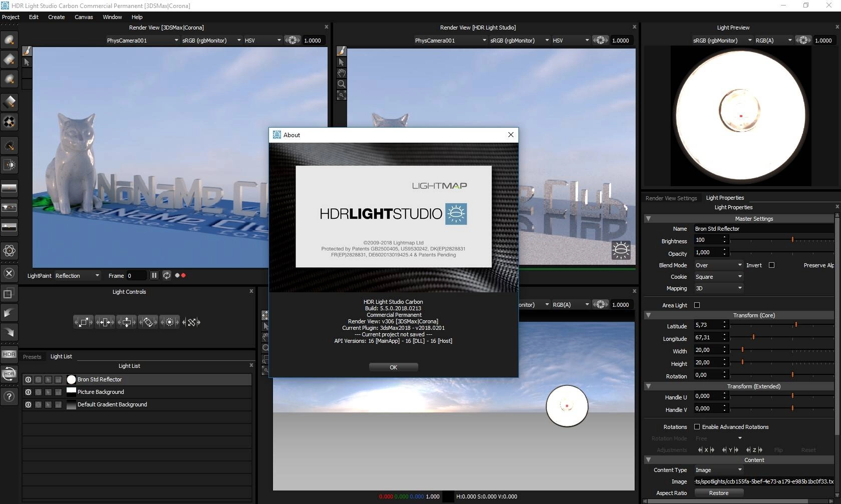Click the X axis adjustment button
This screenshot has height=504, width=841.
tap(706, 450)
